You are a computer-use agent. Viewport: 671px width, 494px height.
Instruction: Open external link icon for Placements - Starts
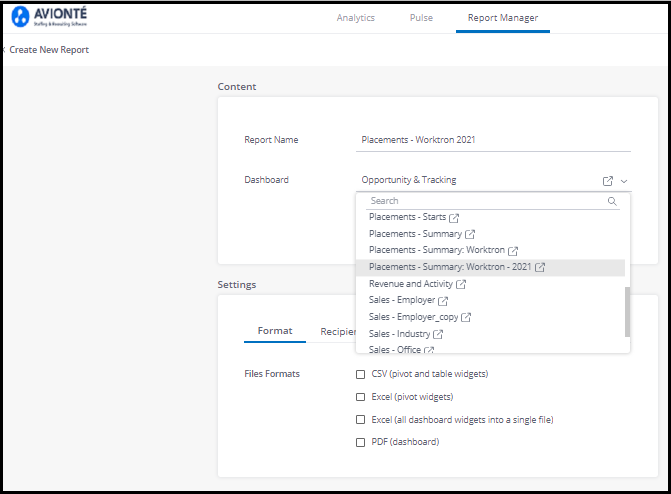pos(454,218)
